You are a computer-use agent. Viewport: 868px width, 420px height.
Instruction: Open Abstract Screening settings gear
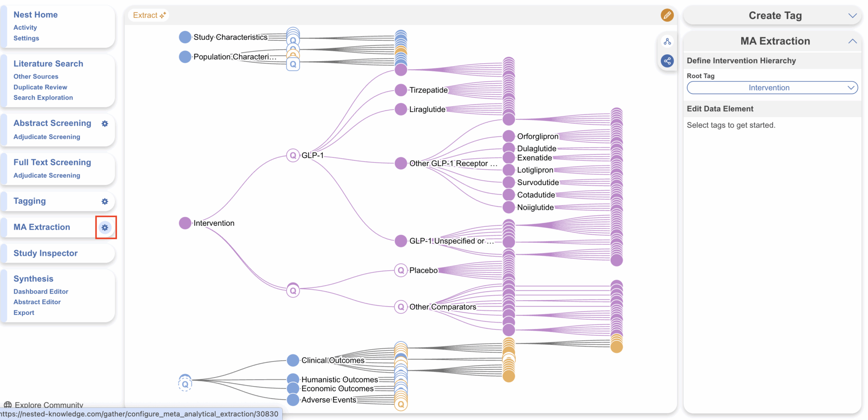pos(105,123)
